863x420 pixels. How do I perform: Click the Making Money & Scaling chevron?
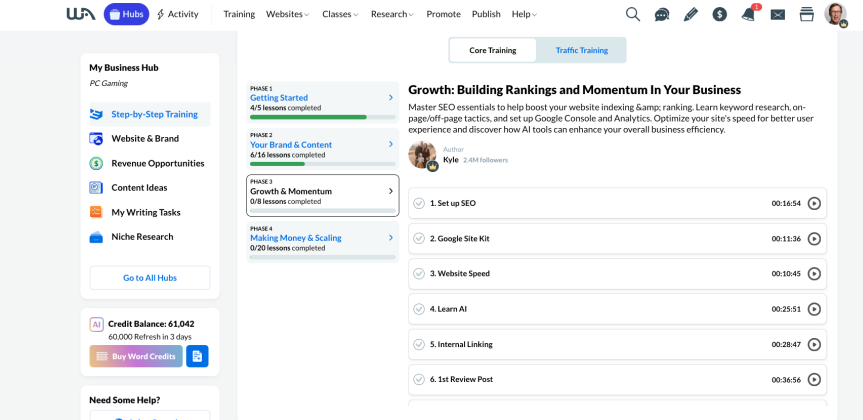point(391,238)
